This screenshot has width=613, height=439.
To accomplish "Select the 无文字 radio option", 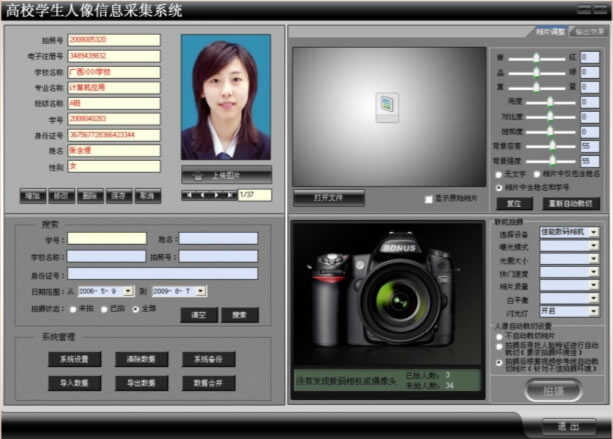I will [x=500, y=173].
